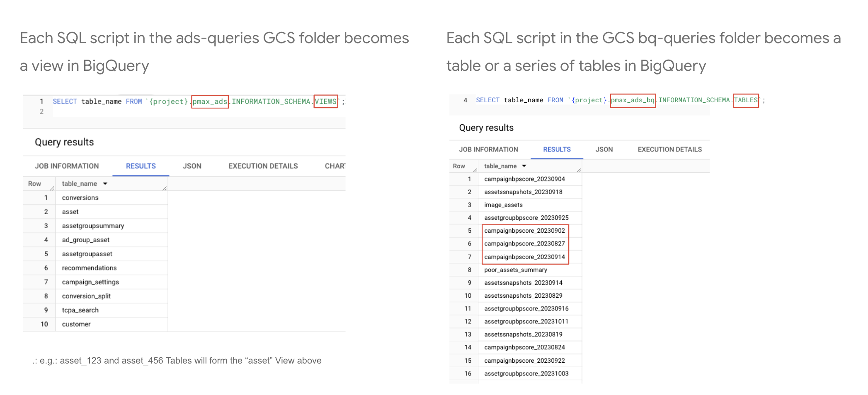Select the poor_assets_summary row
This screenshot has height=395, width=868.
[516, 270]
